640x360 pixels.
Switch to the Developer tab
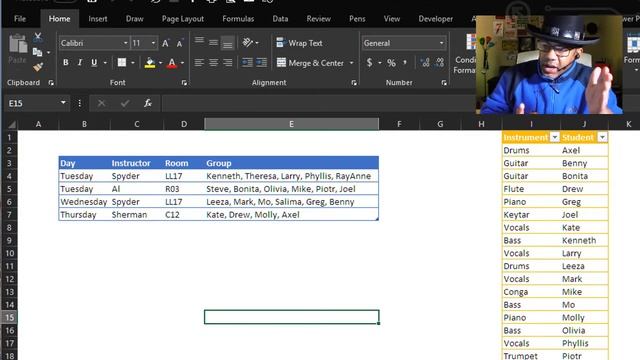point(436,19)
